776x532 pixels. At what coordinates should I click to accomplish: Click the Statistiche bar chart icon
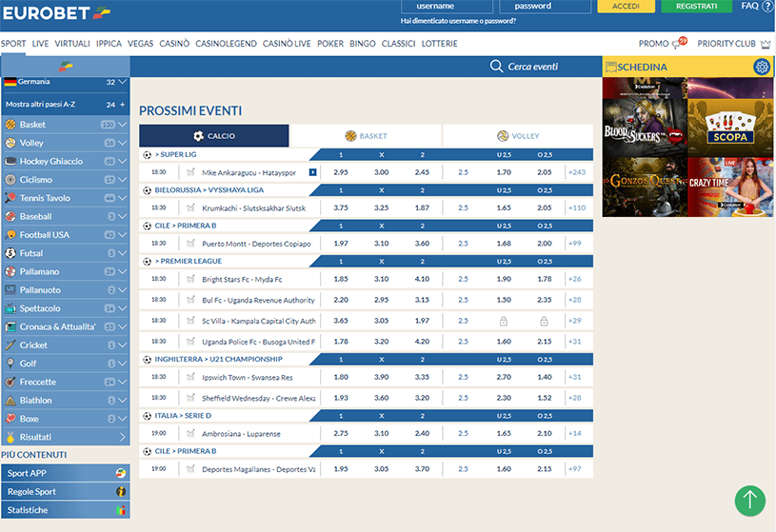click(x=121, y=510)
